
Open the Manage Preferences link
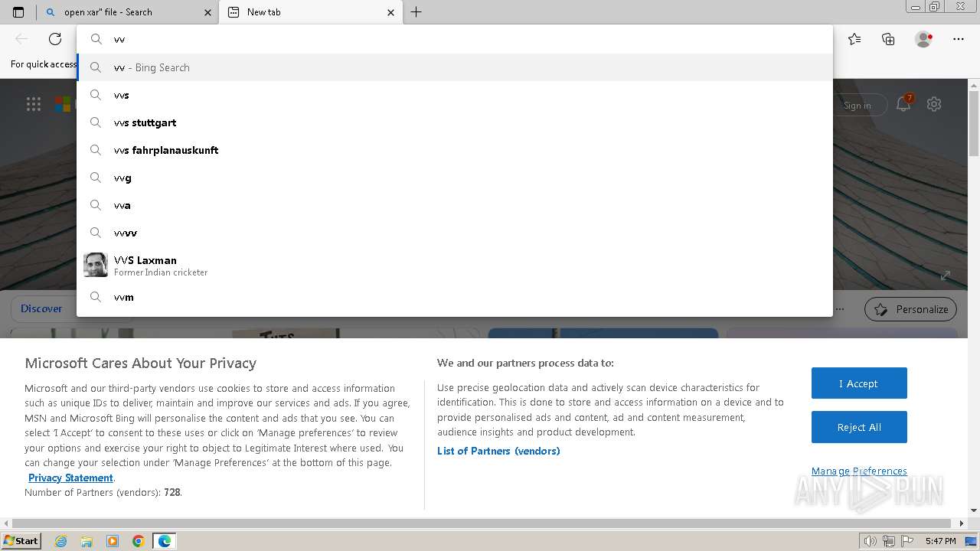859,471
